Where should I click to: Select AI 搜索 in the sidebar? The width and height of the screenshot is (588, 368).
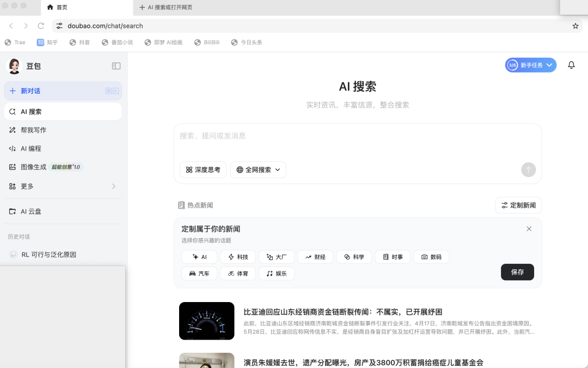click(63, 112)
